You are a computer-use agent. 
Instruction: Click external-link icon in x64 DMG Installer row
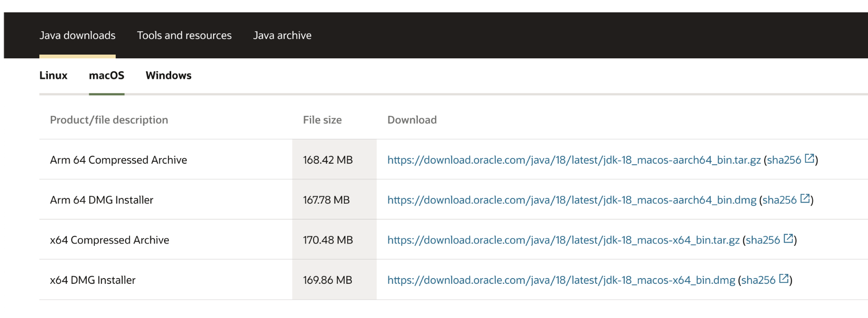tap(784, 279)
